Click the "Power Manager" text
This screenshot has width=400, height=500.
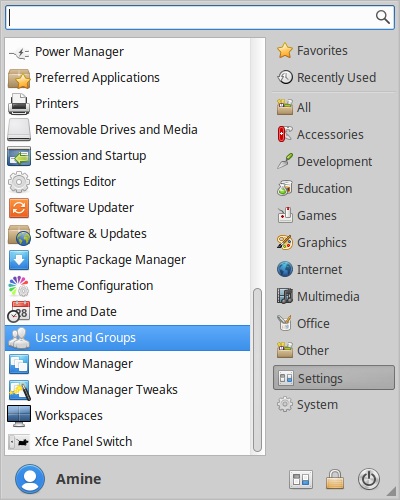[x=79, y=52]
